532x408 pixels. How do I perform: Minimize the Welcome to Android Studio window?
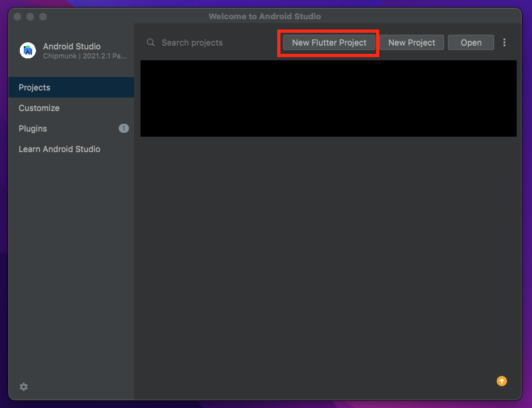coord(30,17)
